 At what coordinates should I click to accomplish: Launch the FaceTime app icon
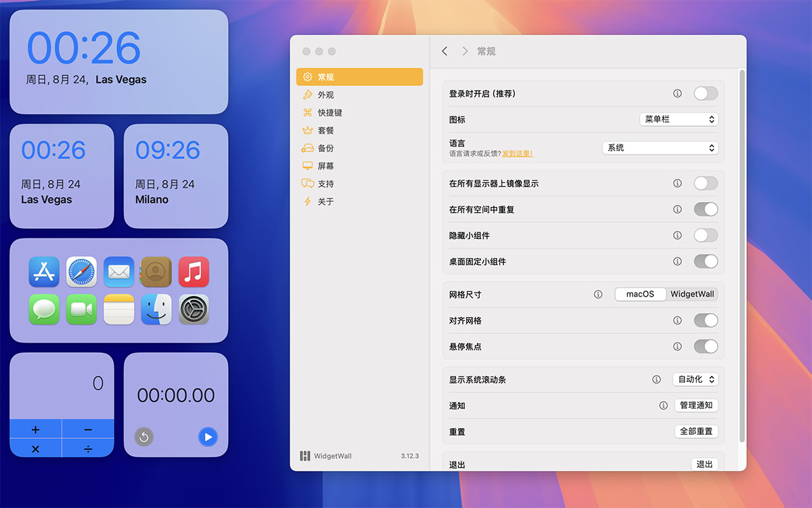pos(81,310)
